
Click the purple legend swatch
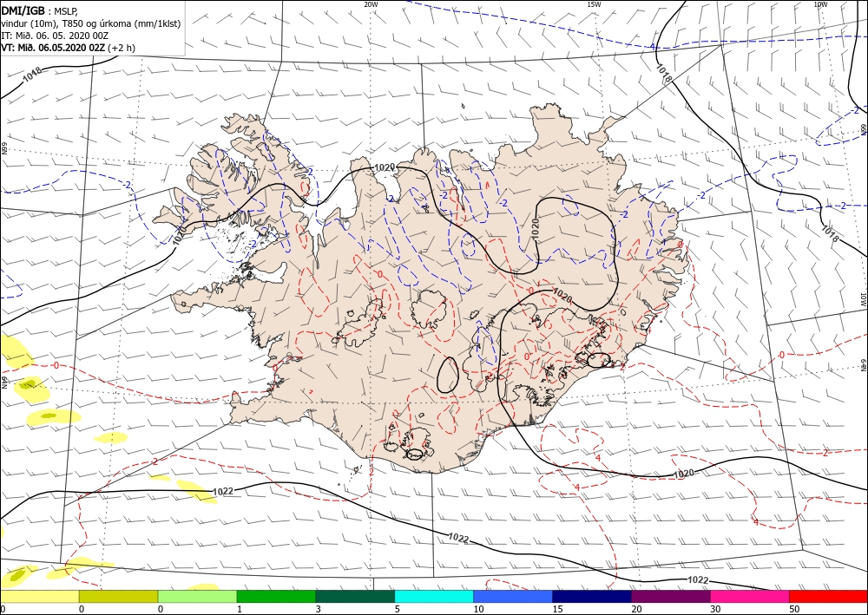670,596
